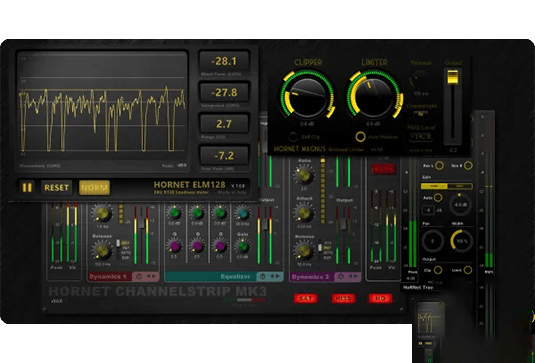Click the LIMITER knob in Hornet Magnus
The image size is (535, 363).
coord(374,97)
